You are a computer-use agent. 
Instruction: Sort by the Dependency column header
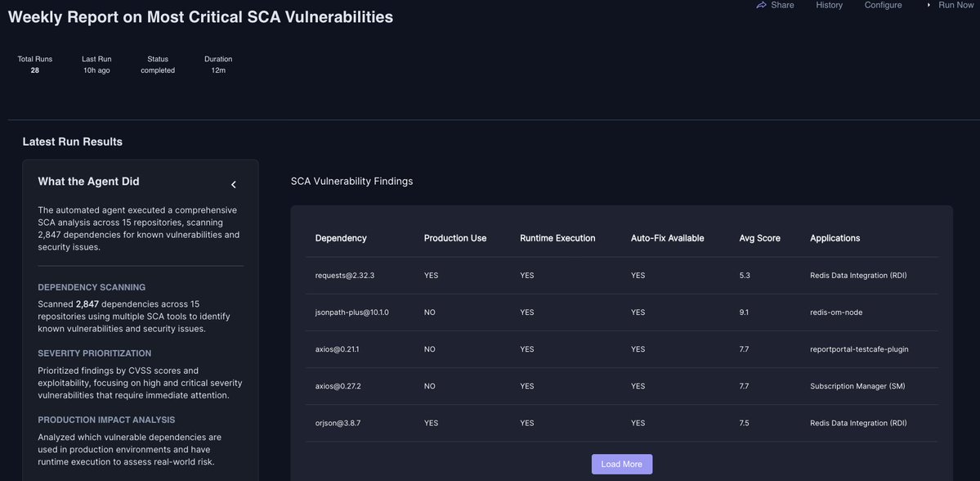[341, 238]
